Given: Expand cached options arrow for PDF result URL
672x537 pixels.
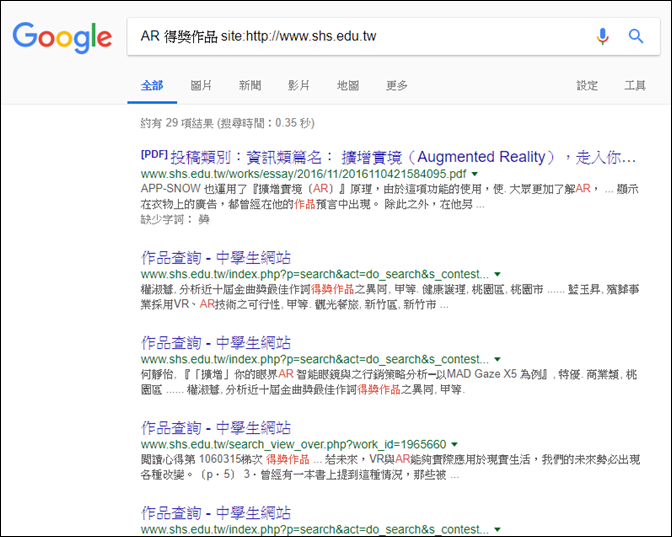Looking at the screenshot, I should (474, 174).
